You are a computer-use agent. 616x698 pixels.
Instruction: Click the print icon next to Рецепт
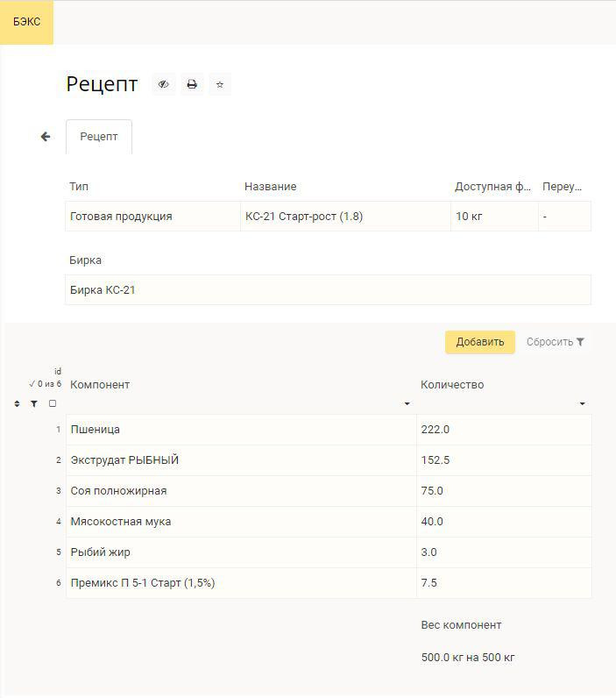(192, 84)
